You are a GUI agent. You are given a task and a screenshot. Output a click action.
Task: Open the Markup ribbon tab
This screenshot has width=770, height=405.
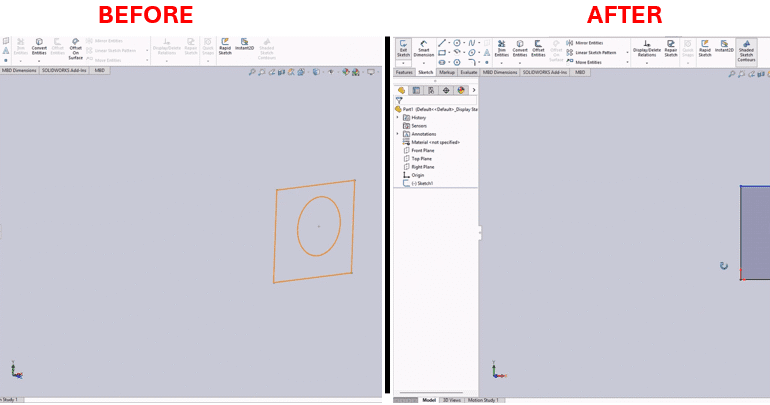pyautogui.click(x=447, y=73)
